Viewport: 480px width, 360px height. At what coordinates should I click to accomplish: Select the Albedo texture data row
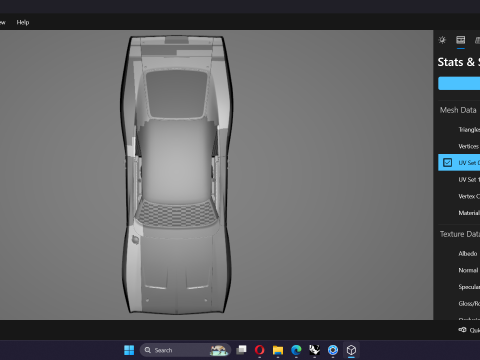point(459,254)
